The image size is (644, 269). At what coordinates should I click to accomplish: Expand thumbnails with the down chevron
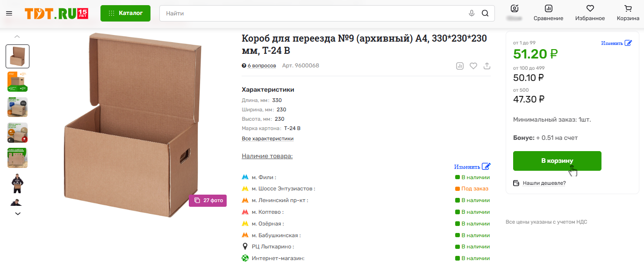(18, 213)
